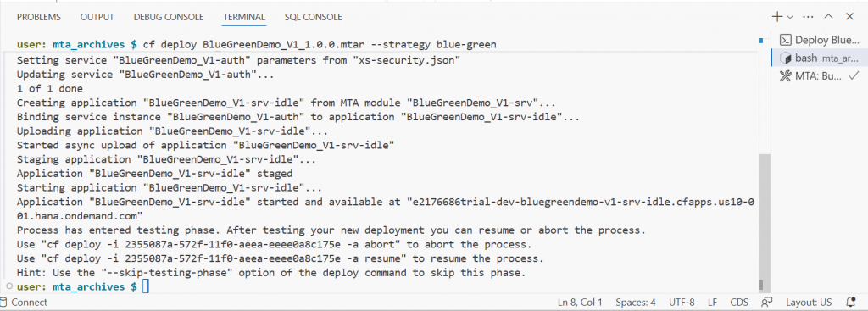Select the bash mta_ar terminal entry

coord(820,58)
